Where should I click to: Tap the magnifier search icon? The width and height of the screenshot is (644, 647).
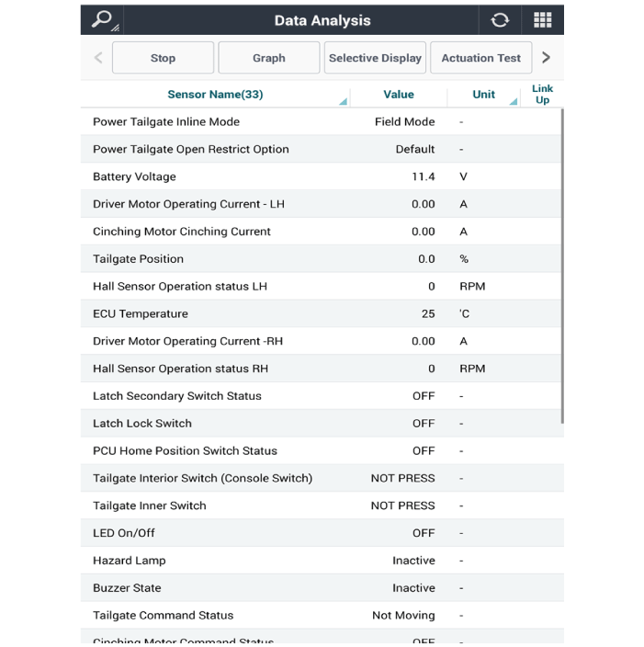[102, 19]
